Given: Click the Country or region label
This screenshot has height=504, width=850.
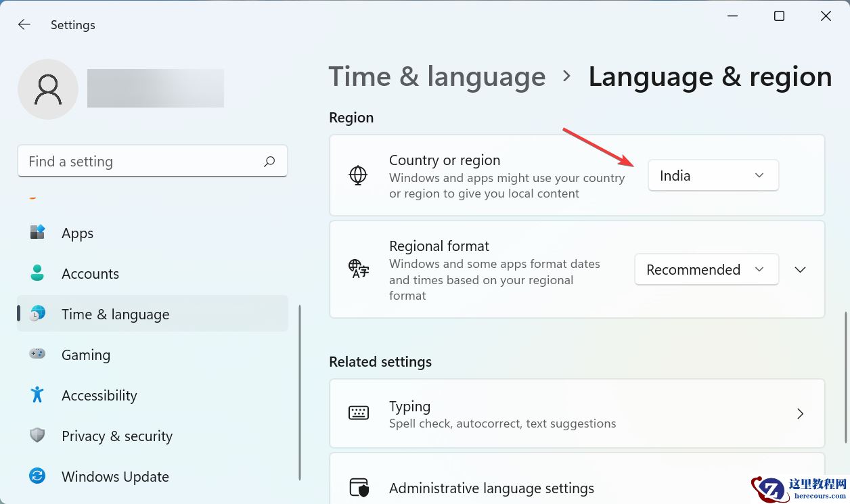Looking at the screenshot, I should [x=445, y=160].
